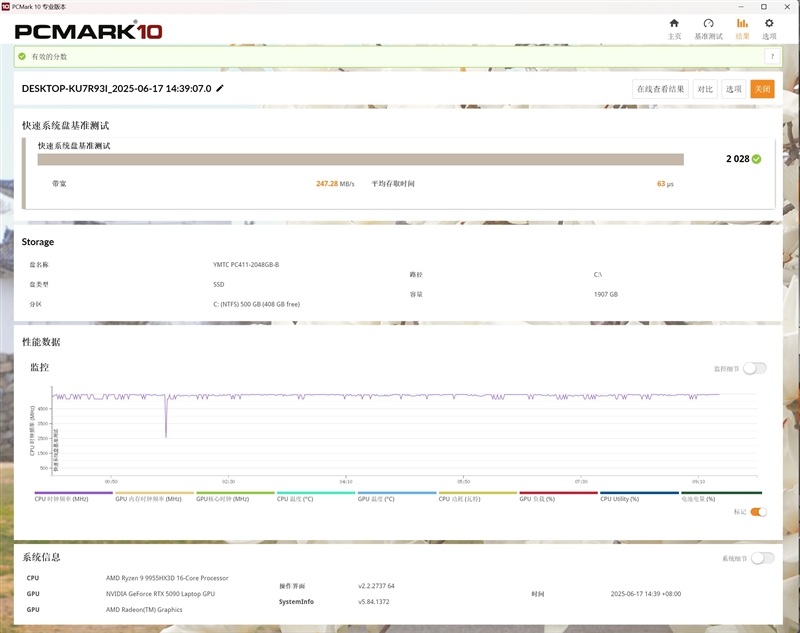Click the SystemInfo version v5.84.1372

pos(373,602)
